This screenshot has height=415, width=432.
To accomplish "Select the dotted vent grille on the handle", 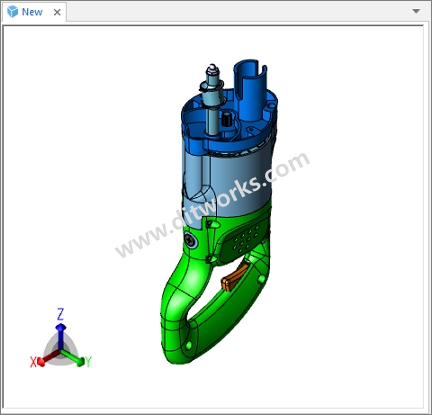I will click(x=244, y=238).
